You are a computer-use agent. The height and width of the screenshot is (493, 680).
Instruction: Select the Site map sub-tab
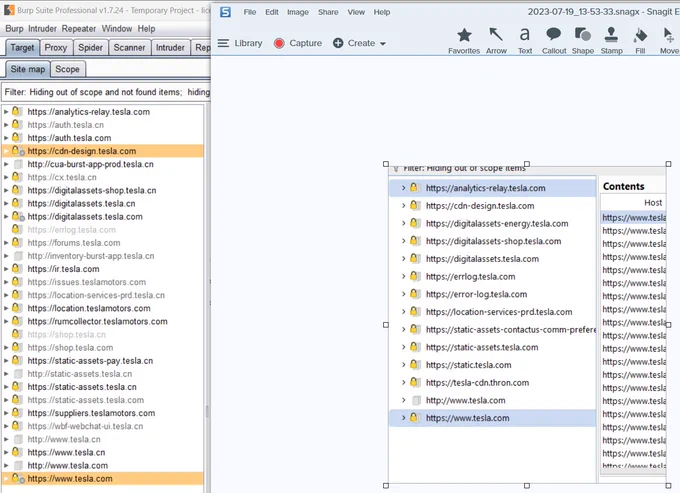[x=28, y=69]
